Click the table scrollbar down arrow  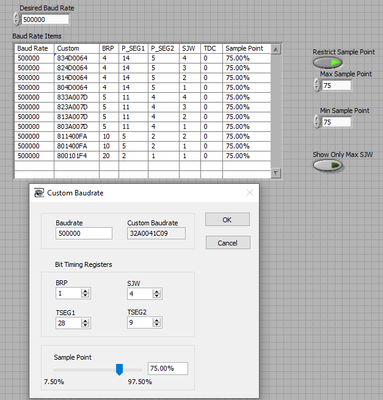[x=276, y=173]
